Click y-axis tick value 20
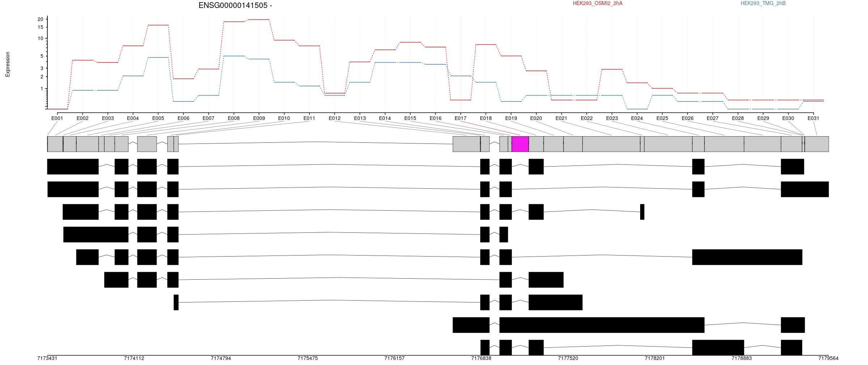 coord(41,19)
